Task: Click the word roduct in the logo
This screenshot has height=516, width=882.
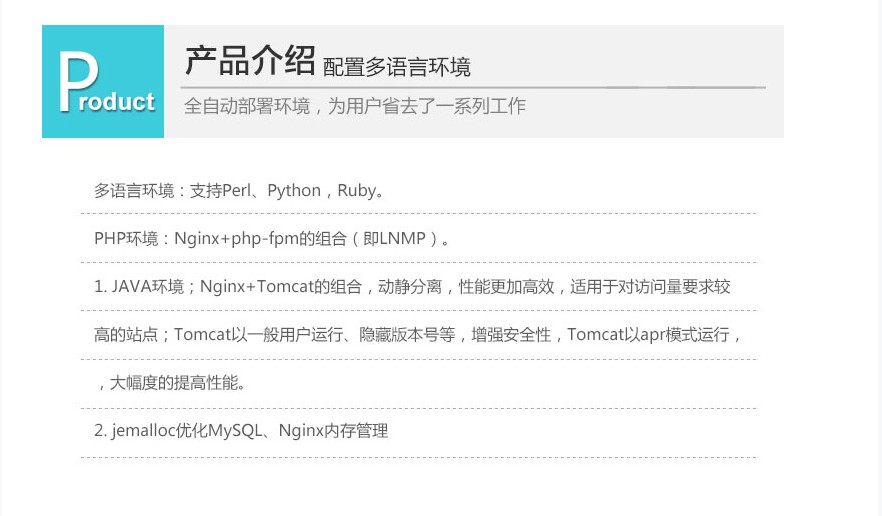Action: pyautogui.click(x=116, y=102)
